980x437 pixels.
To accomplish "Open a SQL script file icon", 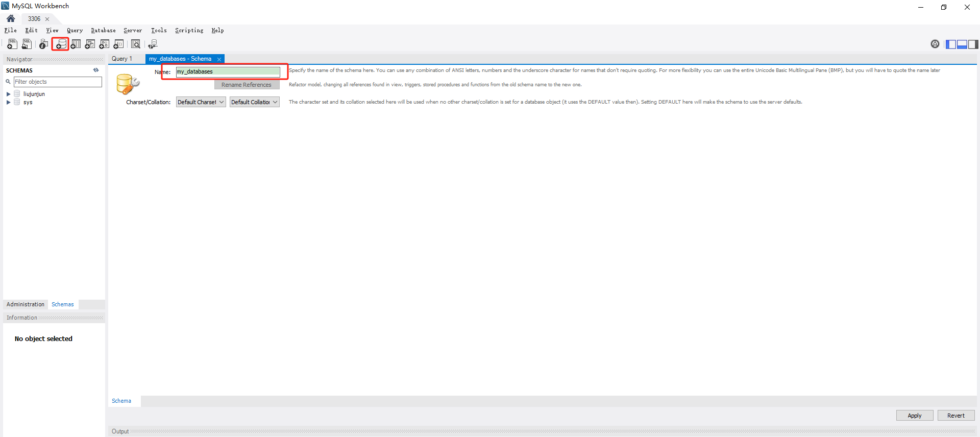I will coord(27,44).
